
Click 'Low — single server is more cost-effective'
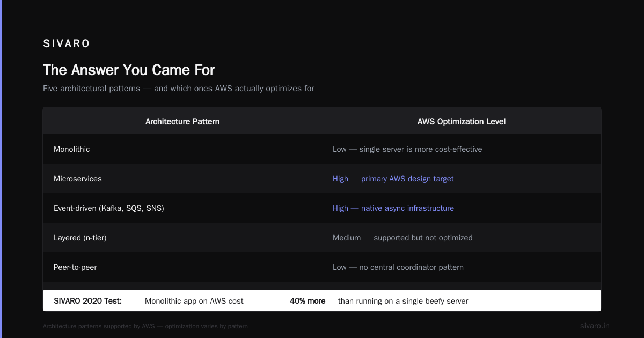[407, 149]
